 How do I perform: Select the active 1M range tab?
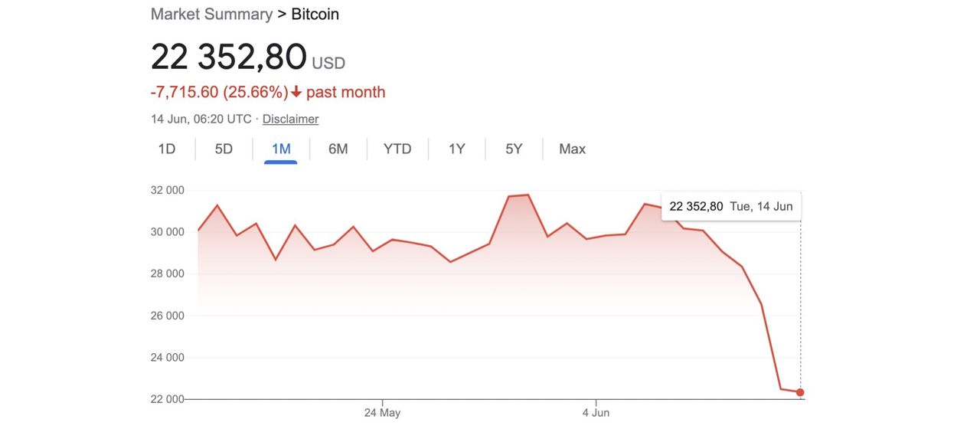pos(281,149)
